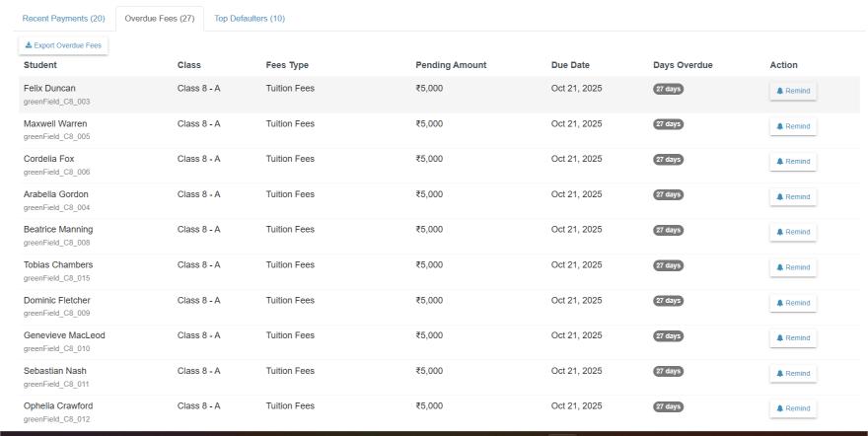
Task: Click the download icon on Export Overdue Fees
Action: [x=29, y=45]
